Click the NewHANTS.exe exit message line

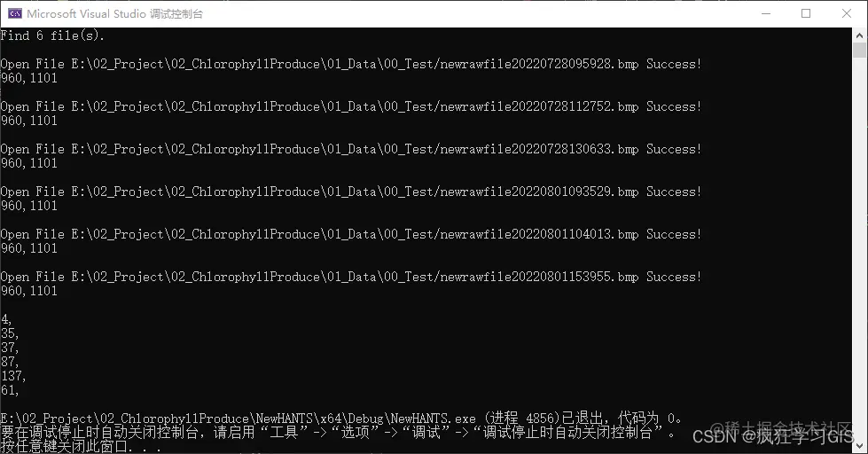click(341, 419)
